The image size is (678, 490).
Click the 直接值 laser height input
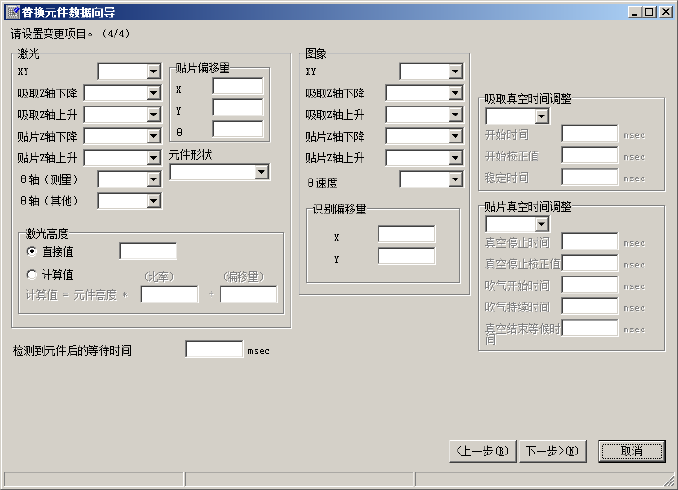(148, 251)
